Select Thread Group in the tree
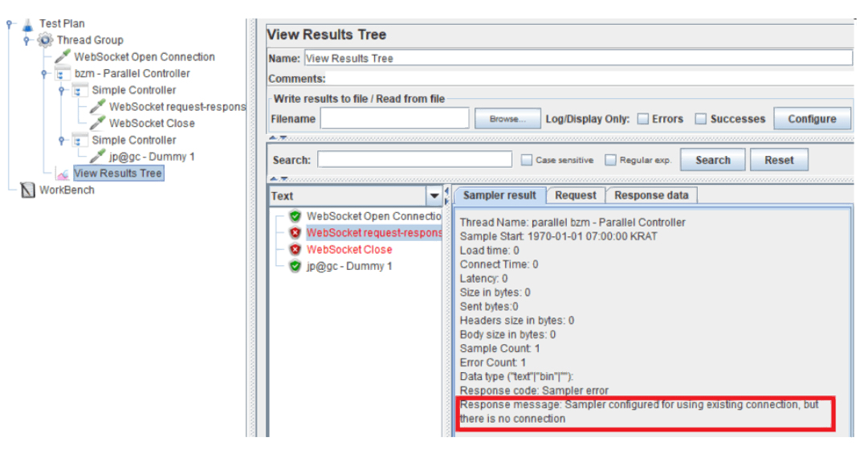Screen dimensions: 868x454 (90, 40)
